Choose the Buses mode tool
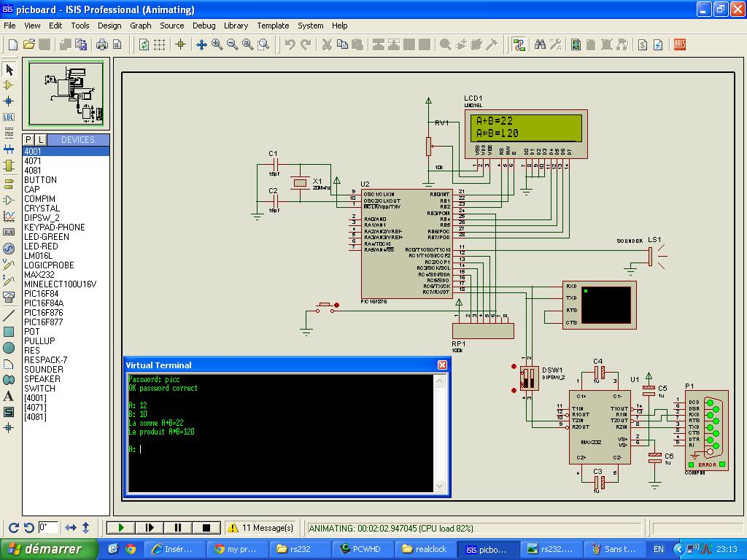 (9, 149)
